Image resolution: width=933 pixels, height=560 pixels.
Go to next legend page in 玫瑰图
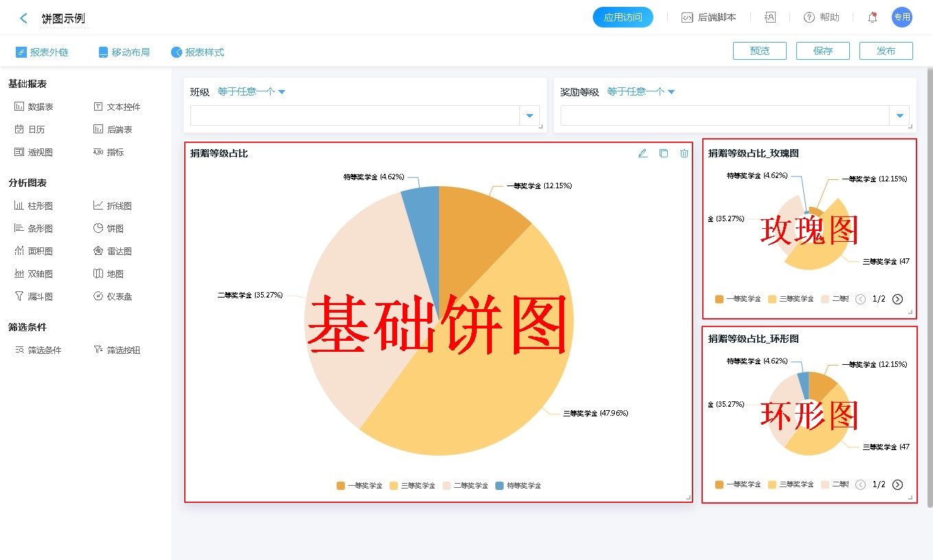(897, 299)
